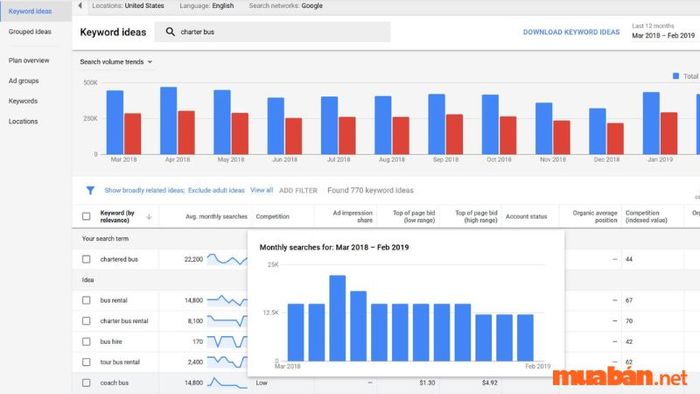Click the Exclude adult ideas filter
Screen dimensions: 700x394
[x=217, y=191]
